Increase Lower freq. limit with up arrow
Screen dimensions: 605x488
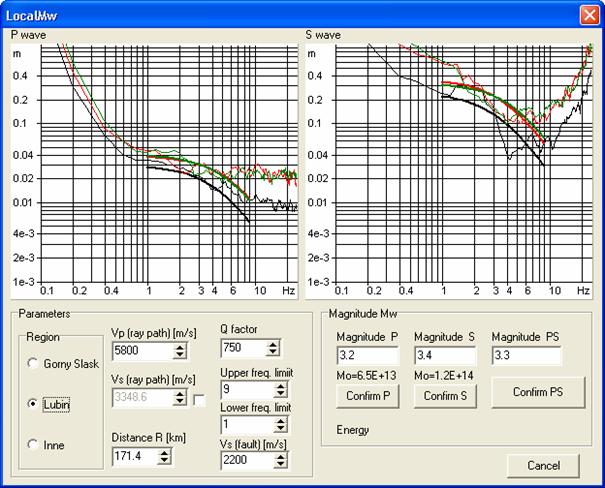click(281, 421)
